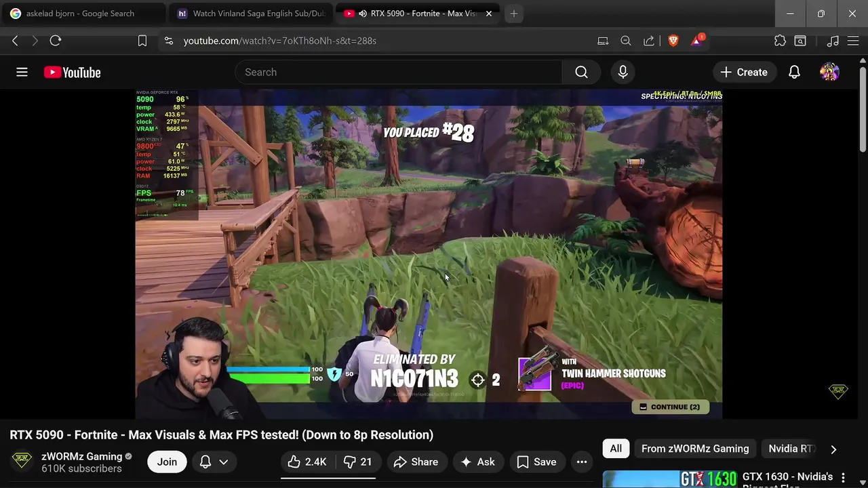Viewport: 868px width, 488px height.
Task: Click the Ask button
Action: pos(477,462)
